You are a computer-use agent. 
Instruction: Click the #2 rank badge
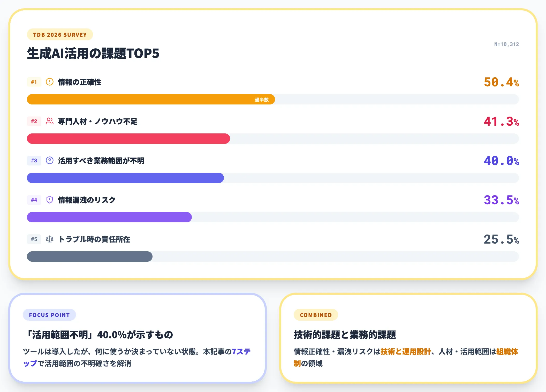pos(34,121)
